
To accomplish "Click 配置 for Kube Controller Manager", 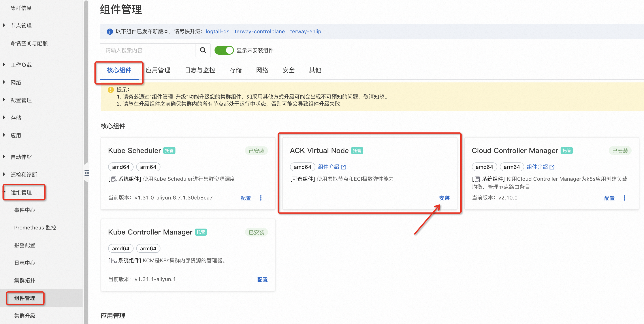I will tap(262, 279).
